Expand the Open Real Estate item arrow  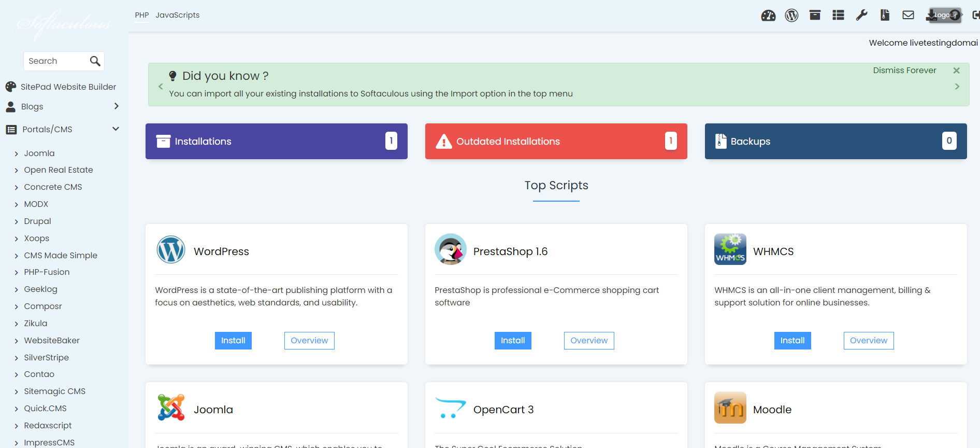click(x=17, y=171)
